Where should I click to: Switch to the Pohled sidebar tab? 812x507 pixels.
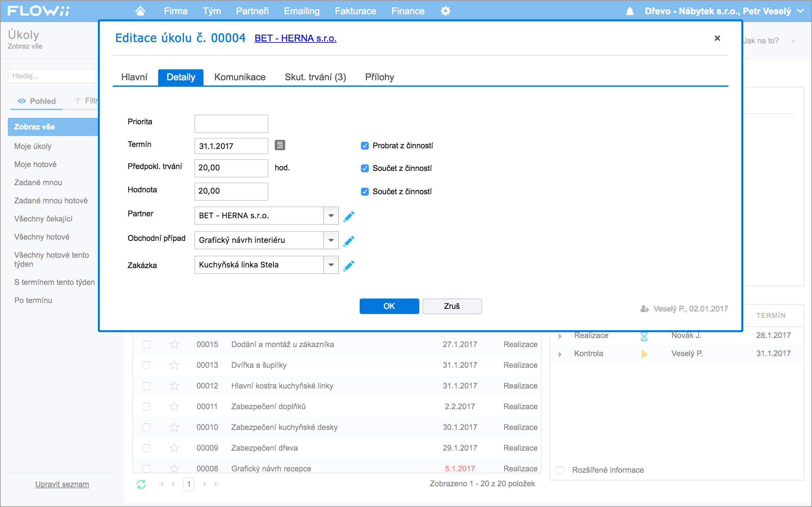tap(37, 101)
